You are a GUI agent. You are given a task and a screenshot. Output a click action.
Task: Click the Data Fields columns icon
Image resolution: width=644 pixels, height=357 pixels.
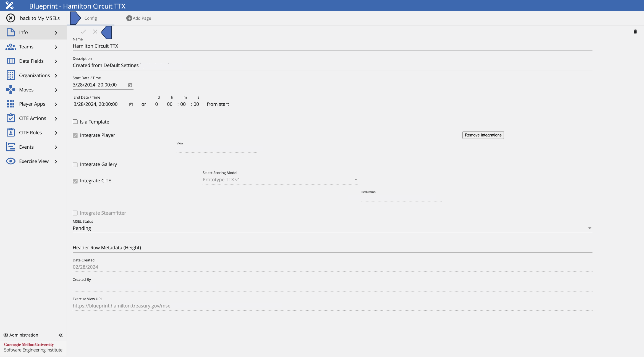tap(11, 61)
